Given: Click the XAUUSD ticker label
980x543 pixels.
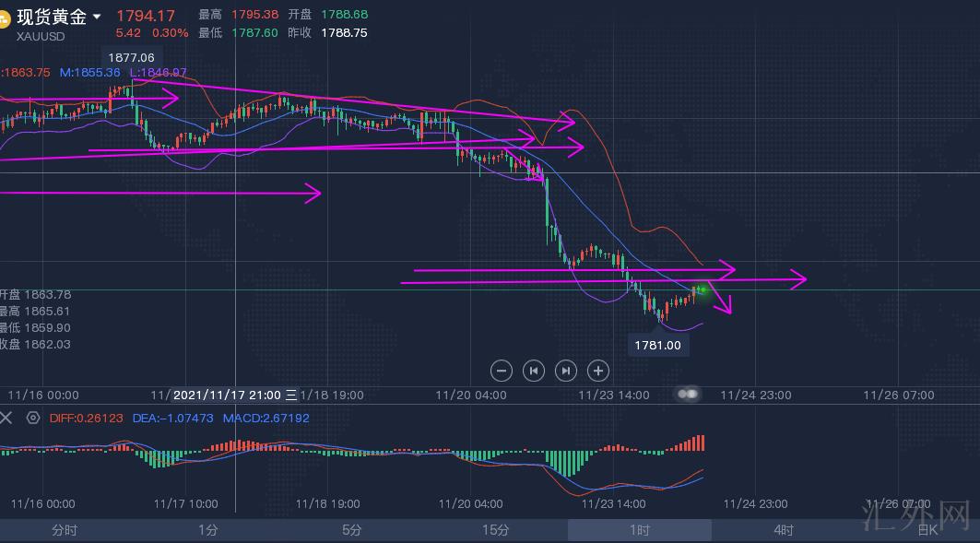Looking at the screenshot, I should pyautogui.click(x=41, y=36).
